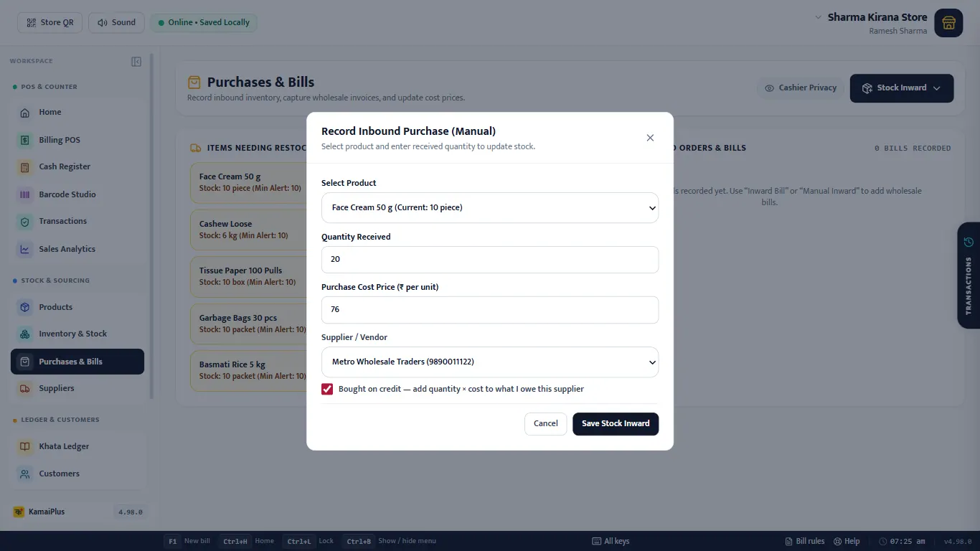The width and height of the screenshot is (980, 551).
Task: Uncheck the Bought on credit checkbox
Action: point(327,389)
